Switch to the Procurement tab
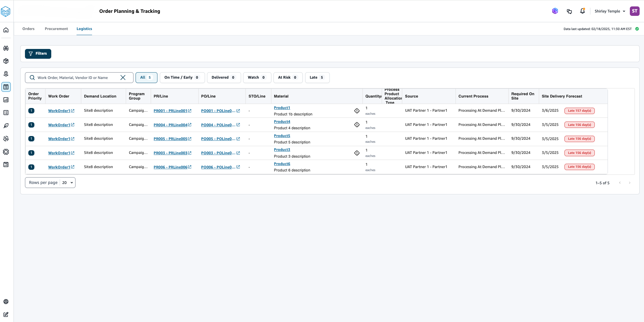This screenshot has height=322, width=644. tap(56, 29)
